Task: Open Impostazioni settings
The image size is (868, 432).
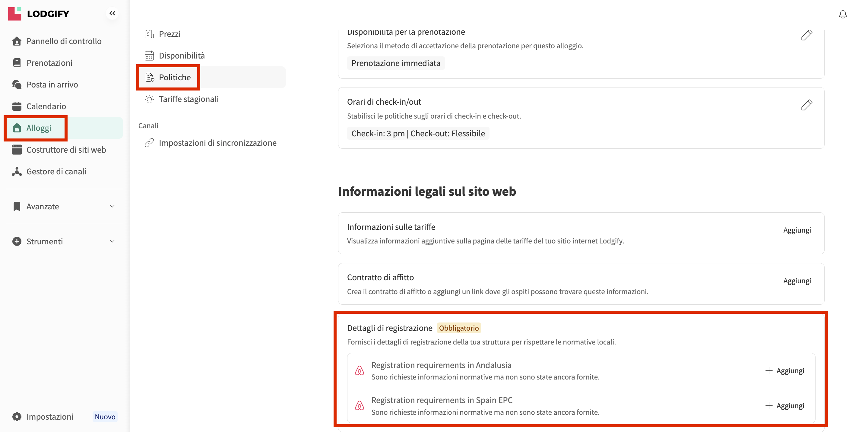Action: (49, 417)
